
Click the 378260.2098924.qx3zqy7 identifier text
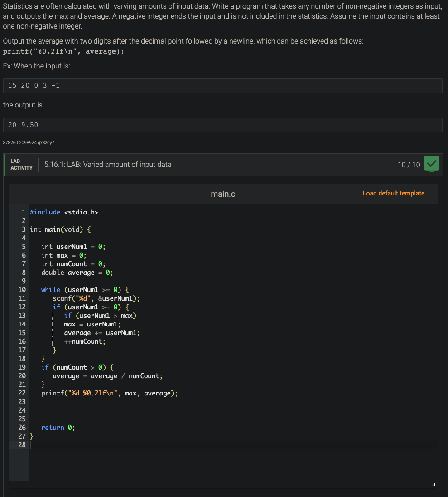point(28,142)
